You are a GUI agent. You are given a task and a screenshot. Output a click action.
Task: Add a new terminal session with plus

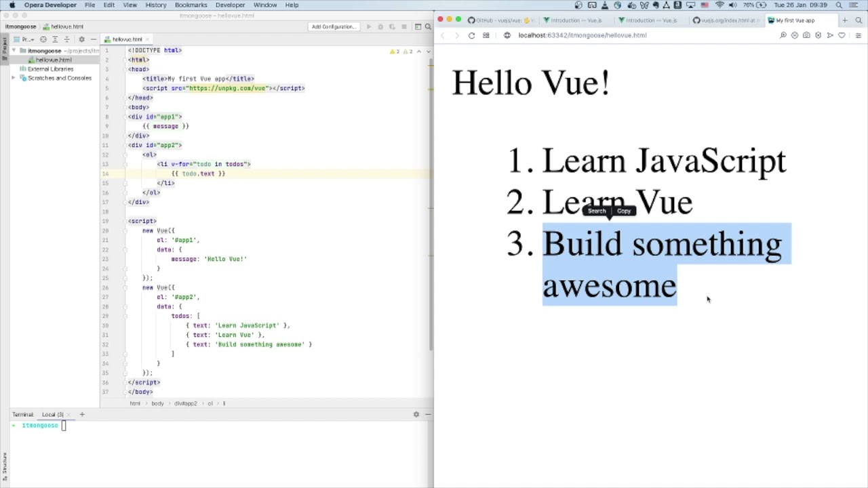(82, 414)
